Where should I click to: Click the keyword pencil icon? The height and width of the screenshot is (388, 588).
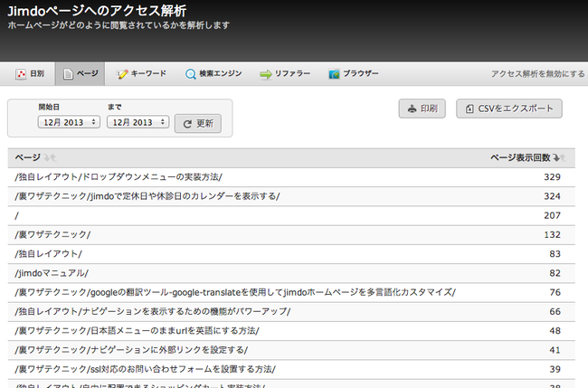122,74
